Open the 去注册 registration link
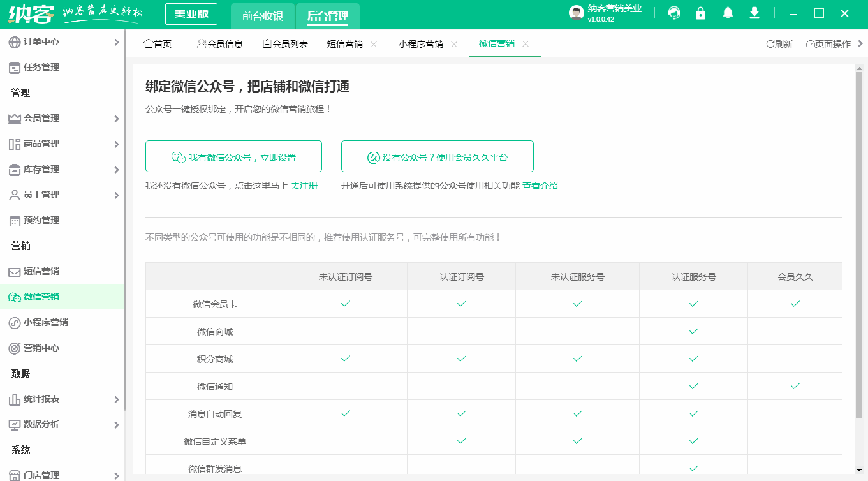 click(x=304, y=186)
